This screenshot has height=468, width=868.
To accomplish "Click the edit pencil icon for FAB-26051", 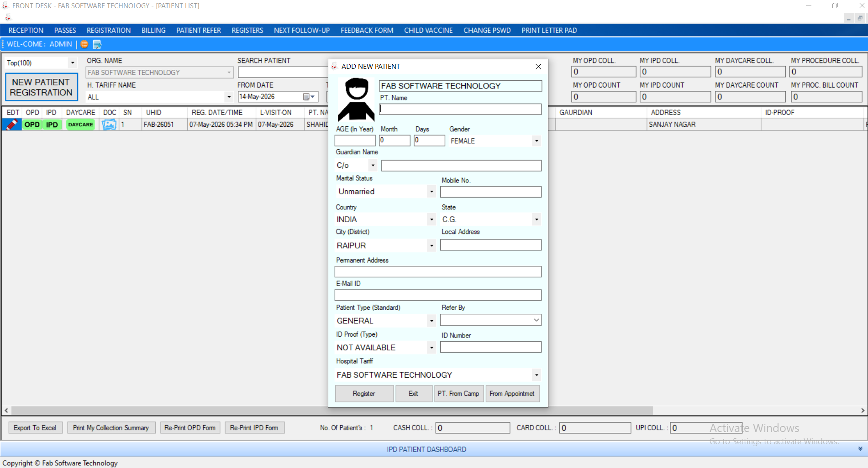I will pos(12,125).
